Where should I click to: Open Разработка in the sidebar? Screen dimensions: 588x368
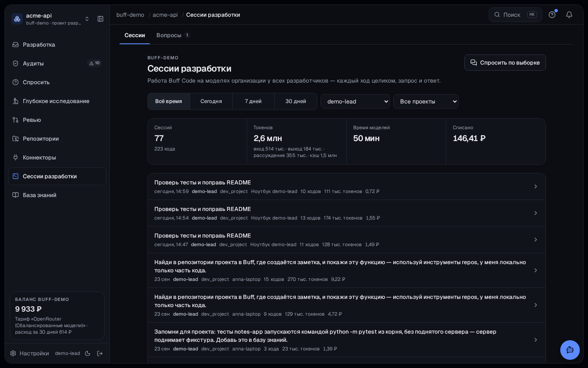(57, 45)
